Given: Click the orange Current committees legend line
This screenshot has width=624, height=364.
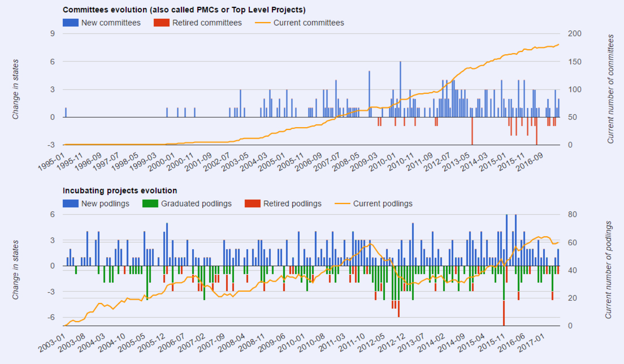Looking at the screenshot, I should click(x=262, y=23).
